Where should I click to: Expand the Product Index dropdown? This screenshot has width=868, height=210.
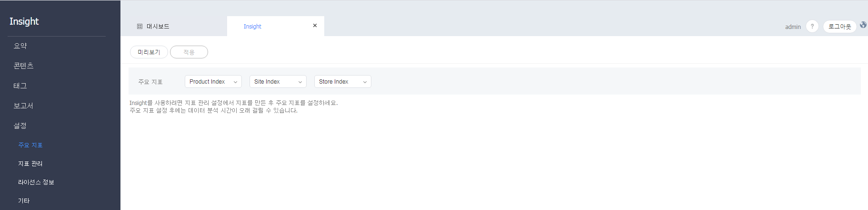(213, 82)
